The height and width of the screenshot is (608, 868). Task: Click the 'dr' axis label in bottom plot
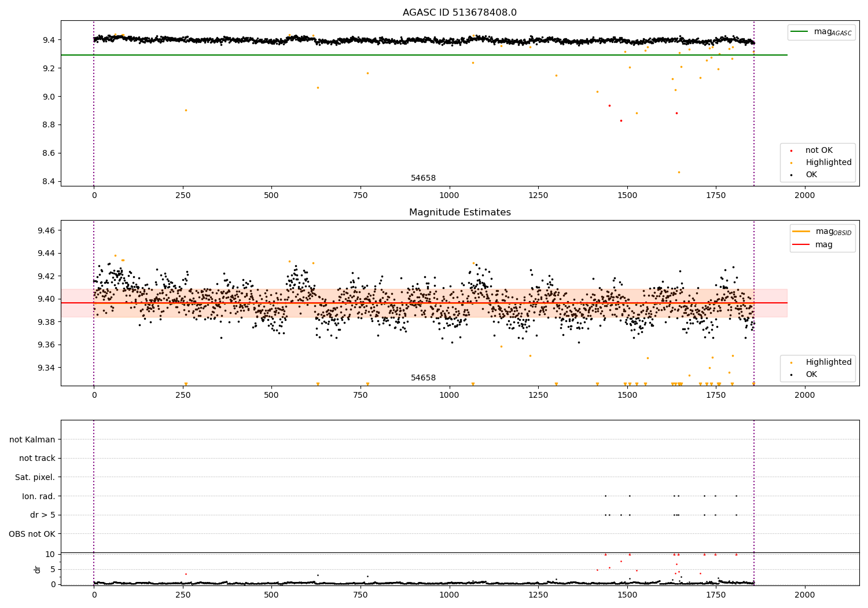[x=38, y=569]
